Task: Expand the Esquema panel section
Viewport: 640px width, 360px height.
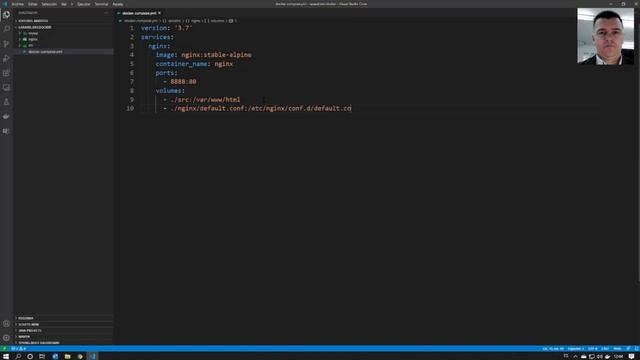Action: (64, 318)
